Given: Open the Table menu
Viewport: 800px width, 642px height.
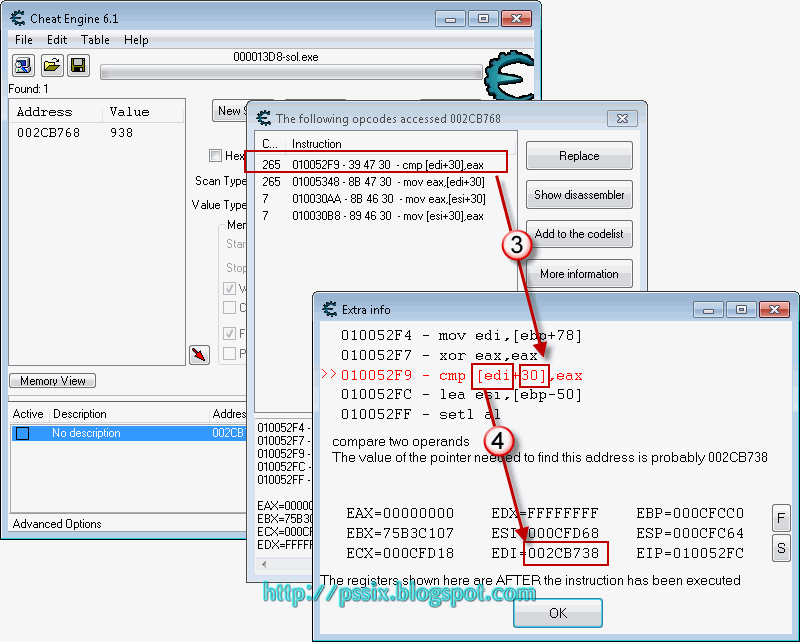Looking at the screenshot, I should [95, 40].
